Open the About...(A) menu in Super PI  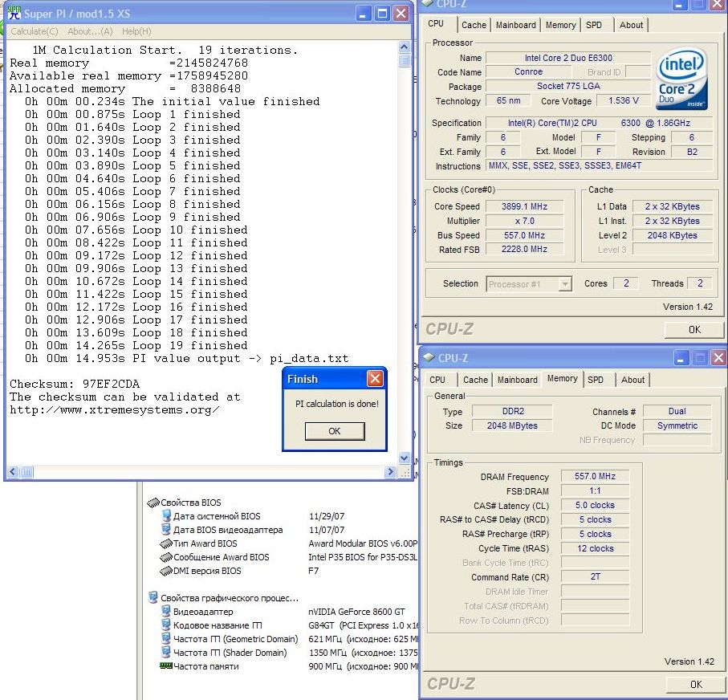(90, 31)
